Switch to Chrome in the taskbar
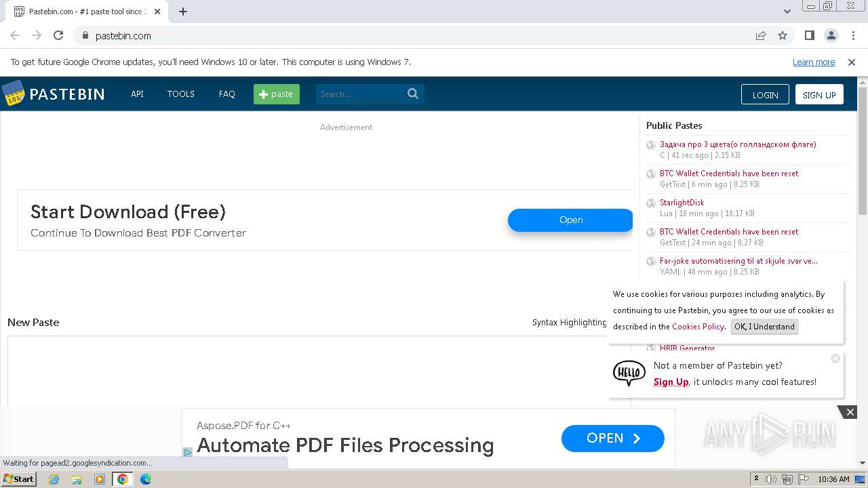This screenshot has height=488, width=868. (122, 479)
